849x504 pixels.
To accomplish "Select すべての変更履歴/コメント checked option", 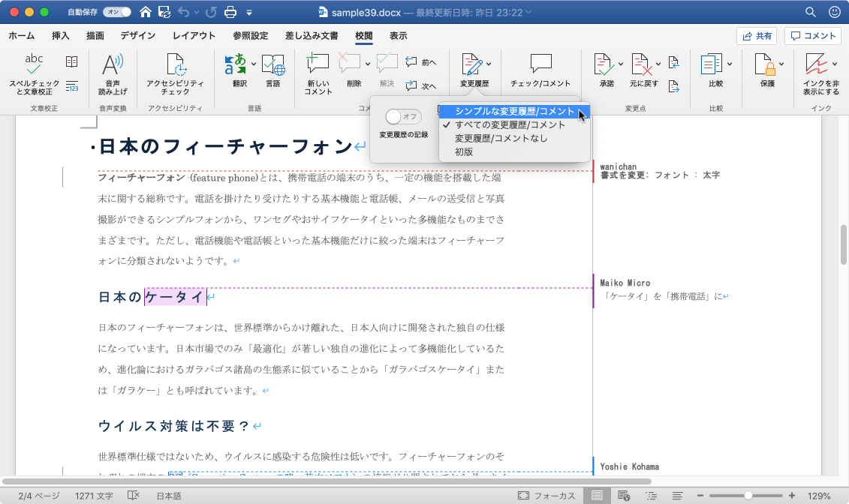I will [510, 124].
